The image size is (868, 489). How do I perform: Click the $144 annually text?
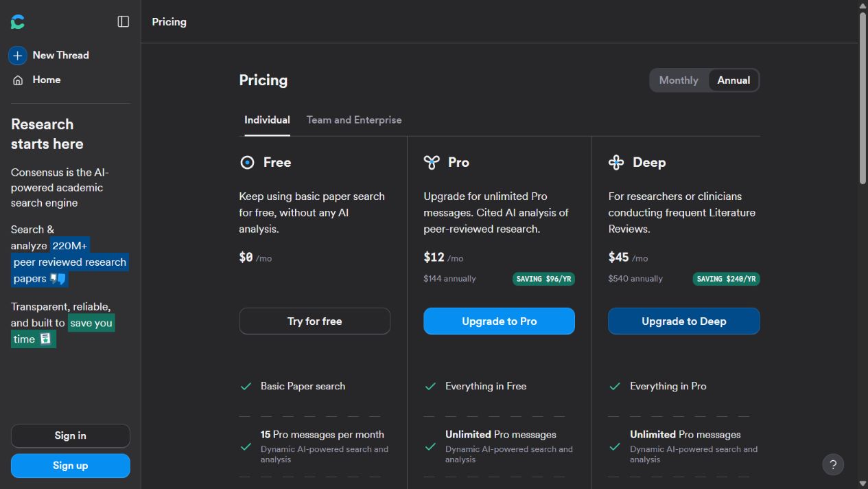pos(449,279)
